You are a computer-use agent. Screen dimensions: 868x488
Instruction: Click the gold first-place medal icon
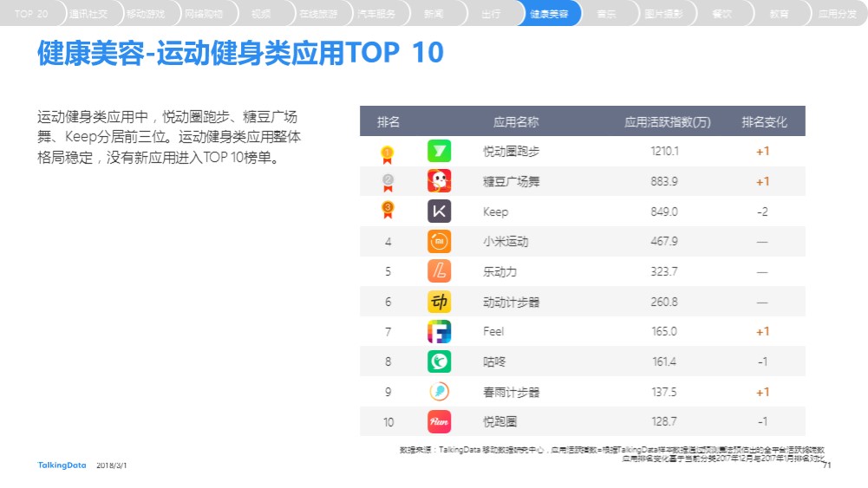tap(388, 154)
